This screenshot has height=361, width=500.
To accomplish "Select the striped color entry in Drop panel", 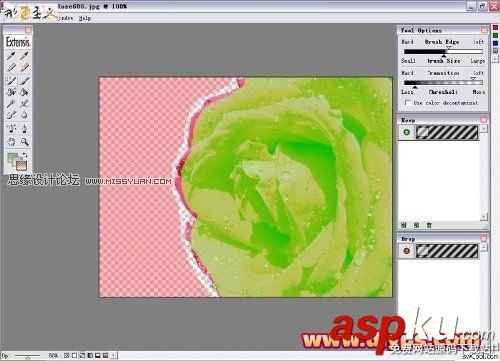I will click(x=447, y=251).
